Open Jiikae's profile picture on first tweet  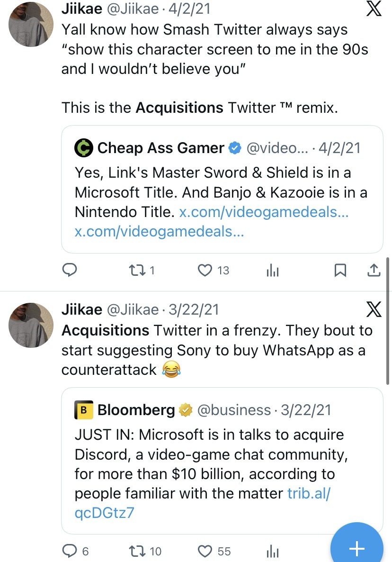31,24
